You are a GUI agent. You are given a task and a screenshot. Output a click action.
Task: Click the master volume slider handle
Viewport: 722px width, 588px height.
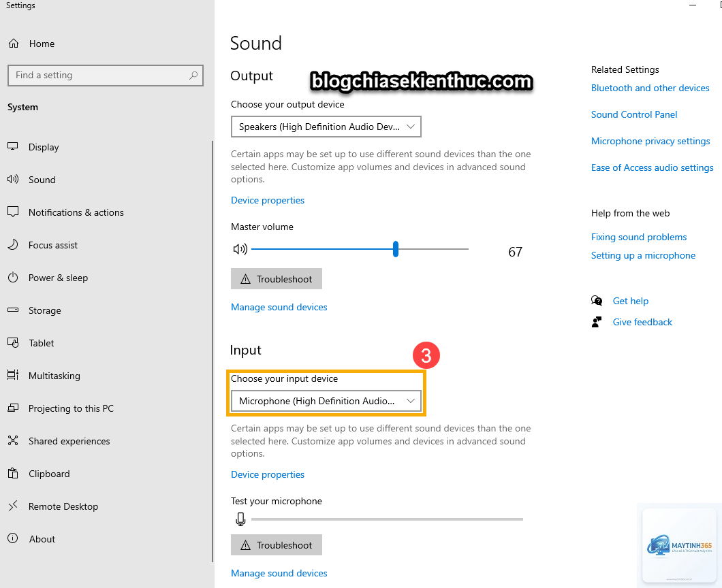point(396,249)
